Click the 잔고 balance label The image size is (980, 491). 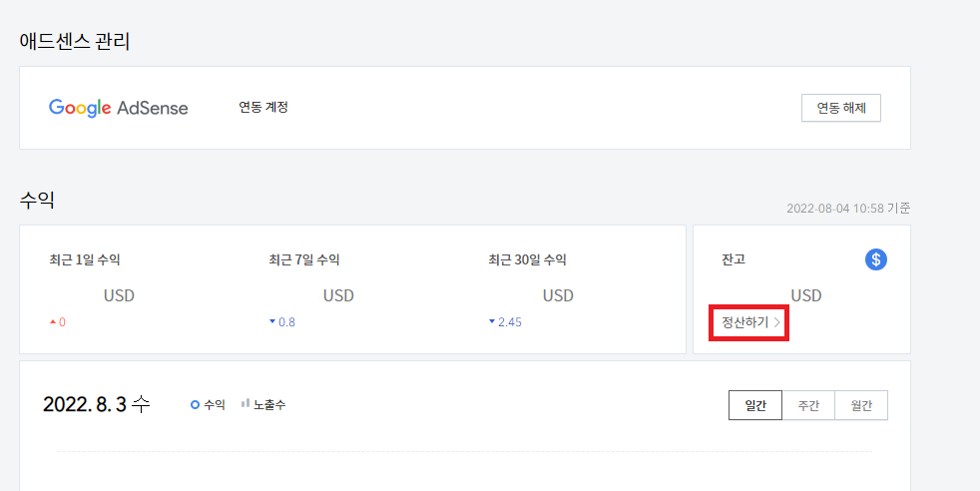pyautogui.click(x=734, y=259)
